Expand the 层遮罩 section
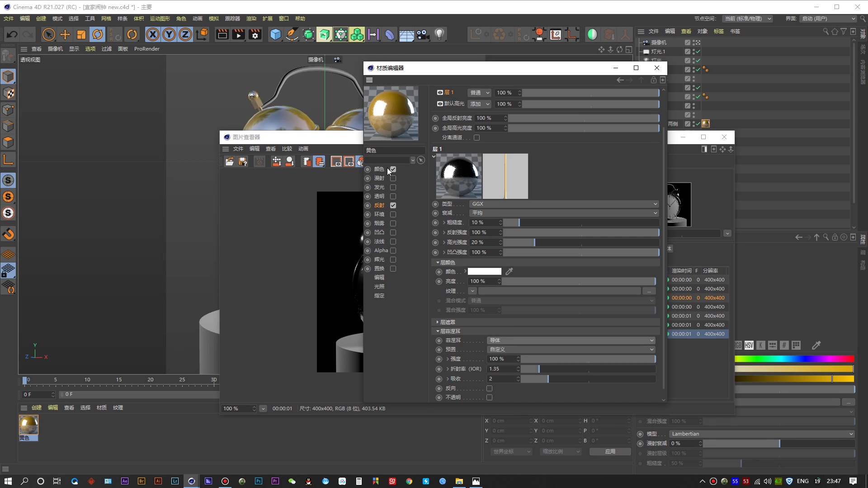The height and width of the screenshot is (488, 868). click(x=447, y=322)
